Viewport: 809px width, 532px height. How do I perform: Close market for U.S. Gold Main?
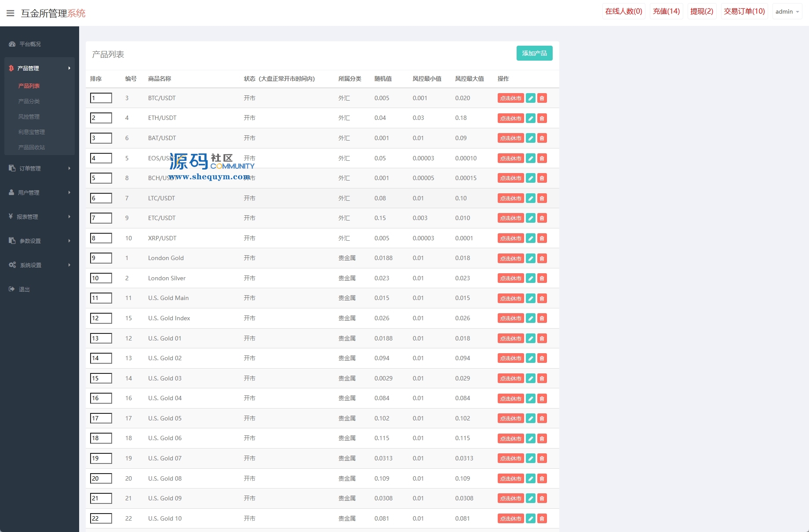pos(510,299)
